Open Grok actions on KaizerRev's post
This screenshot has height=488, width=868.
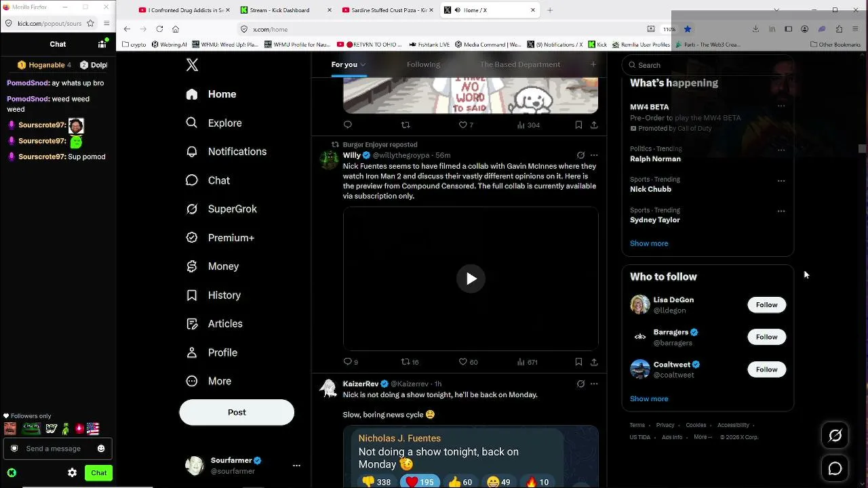coord(580,384)
